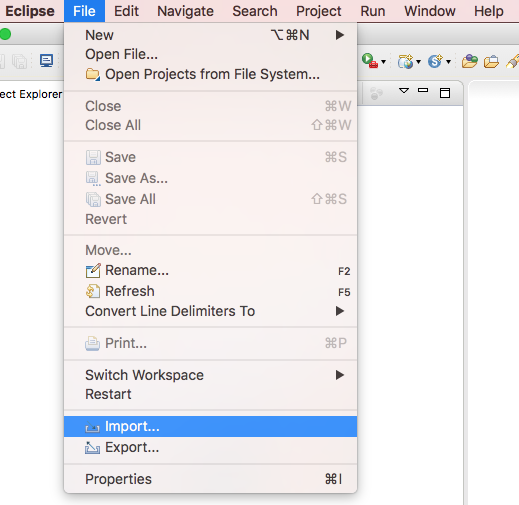The height and width of the screenshot is (505, 519).
Task: Open the Project menu
Action: pos(319,11)
